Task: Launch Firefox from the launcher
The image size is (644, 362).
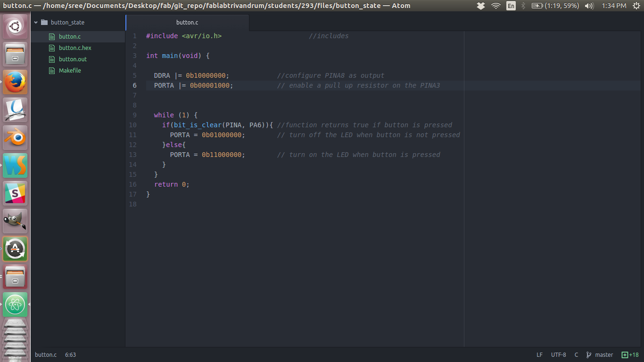Action: 16,82
